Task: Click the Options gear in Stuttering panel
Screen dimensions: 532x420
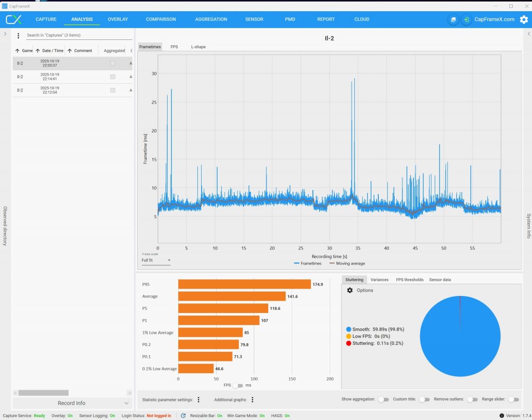Action: [x=350, y=290]
